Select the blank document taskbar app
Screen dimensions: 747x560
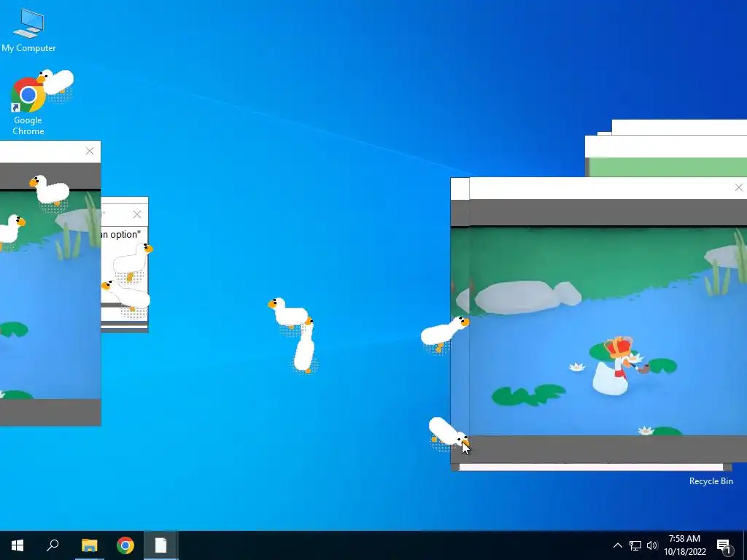pos(161,545)
